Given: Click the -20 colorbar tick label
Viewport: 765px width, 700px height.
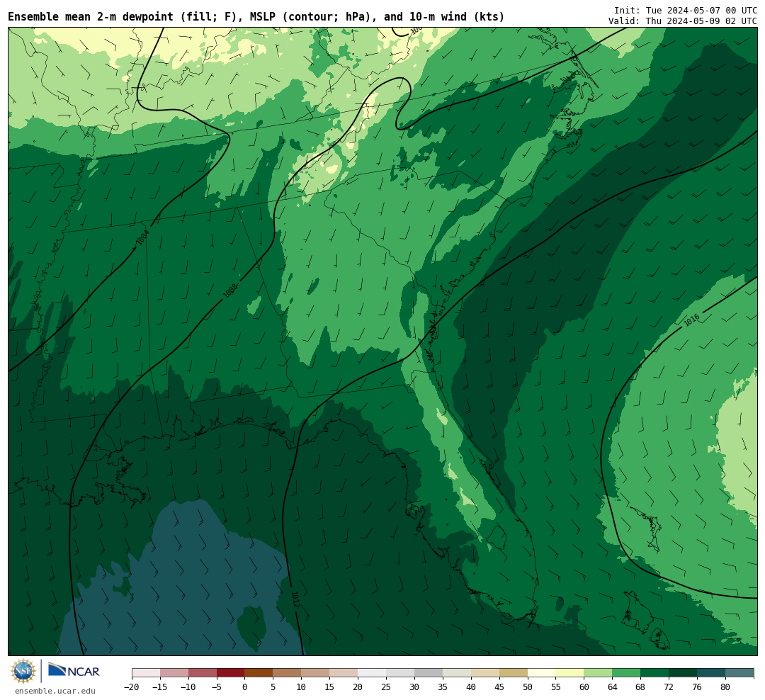Looking at the screenshot, I should click(x=131, y=687).
